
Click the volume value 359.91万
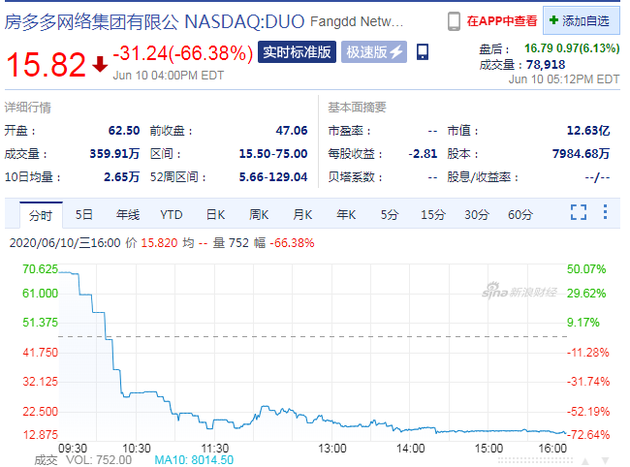(115, 154)
